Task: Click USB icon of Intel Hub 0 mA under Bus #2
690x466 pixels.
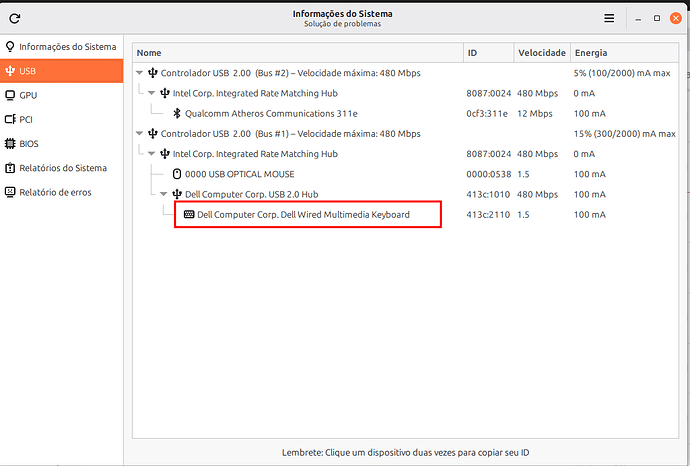Action: [165, 93]
